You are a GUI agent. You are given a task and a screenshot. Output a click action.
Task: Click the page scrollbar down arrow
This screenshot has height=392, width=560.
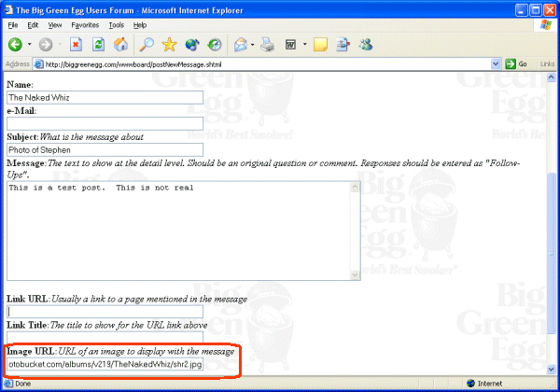(551, 370)
